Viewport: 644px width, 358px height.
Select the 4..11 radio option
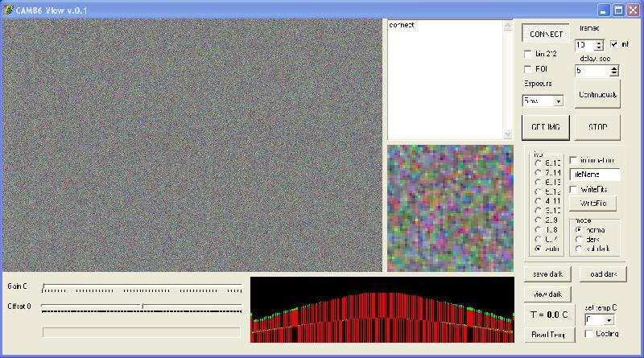pos(538,201)
